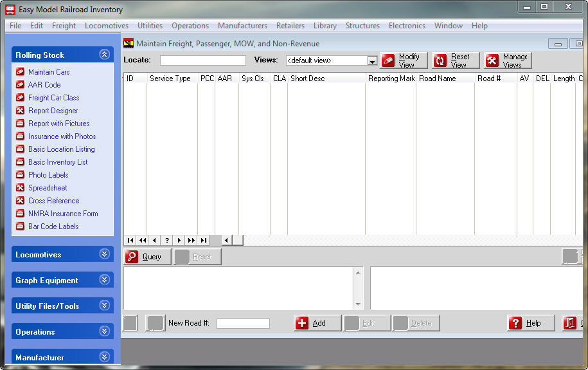Click the Road # column header
588x370 pixels.
pos(495,78)
